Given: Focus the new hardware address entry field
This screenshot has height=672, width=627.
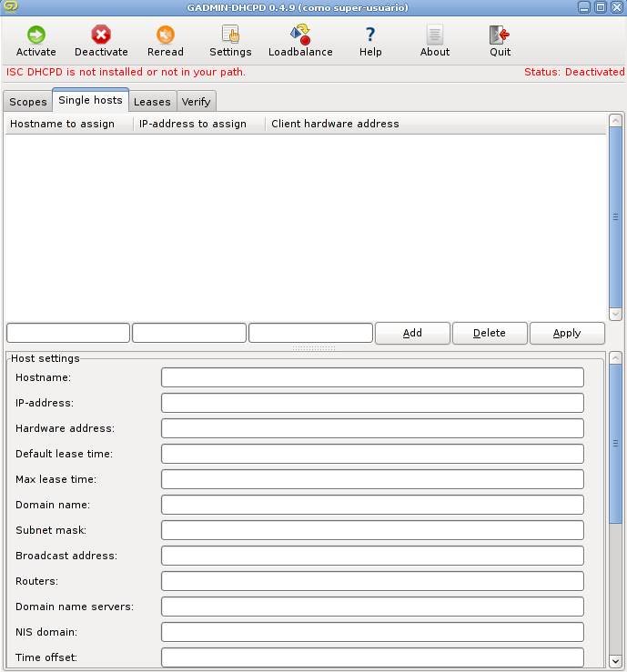Looking at the screenshot, I should click(310, 333).
